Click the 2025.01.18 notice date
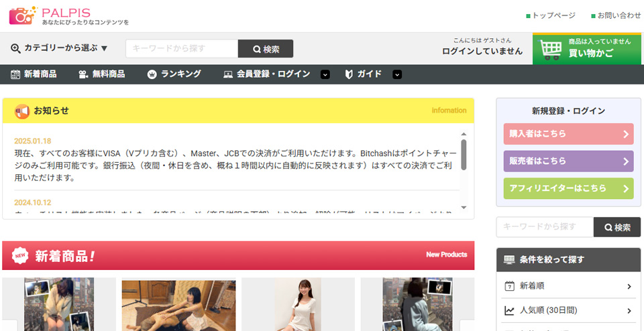Image resolution: width=644 pixels, height=331 pixels. click(32, 141)
